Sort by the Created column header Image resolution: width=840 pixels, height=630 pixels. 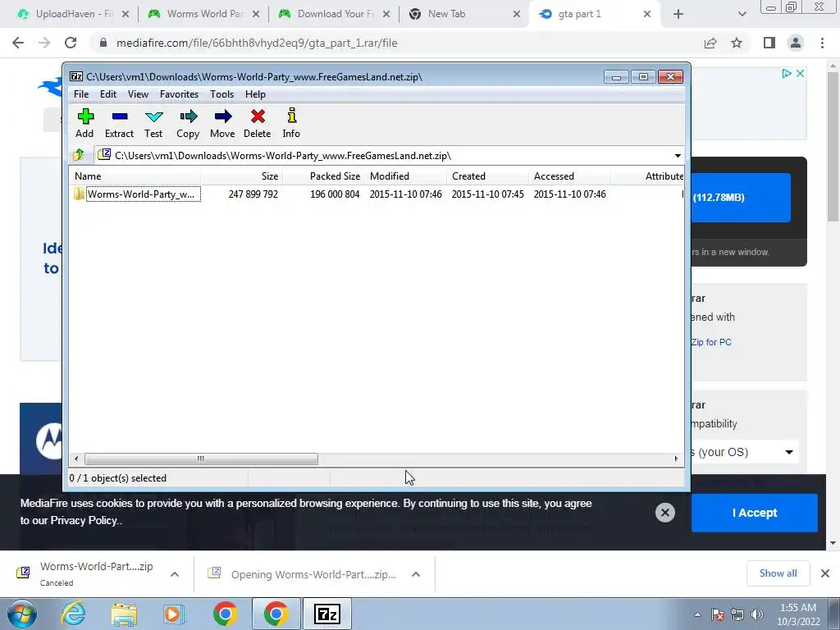(487, 176)
